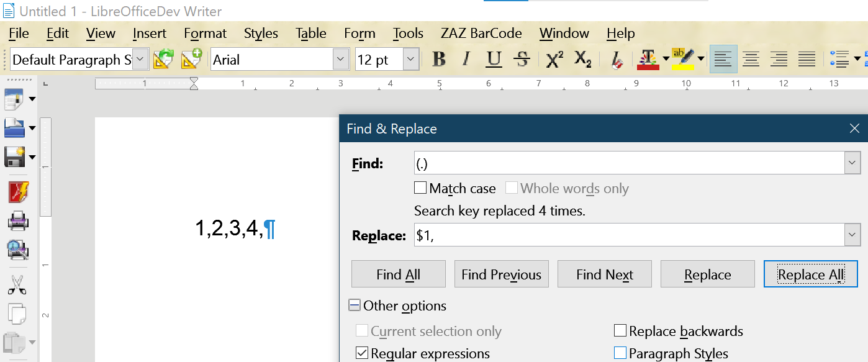Screen dimensions: 868x362
Task: Toggle bold formatting
Action: (439, 58)
